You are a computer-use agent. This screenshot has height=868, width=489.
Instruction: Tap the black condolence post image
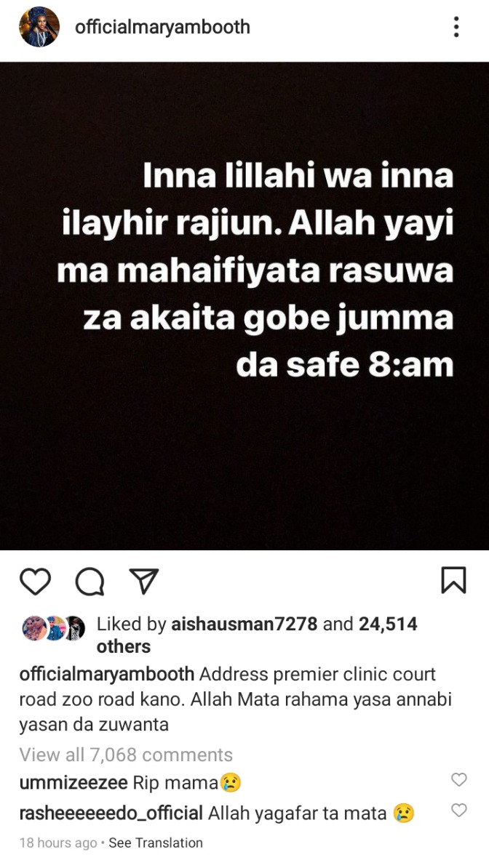pos(244,306)
